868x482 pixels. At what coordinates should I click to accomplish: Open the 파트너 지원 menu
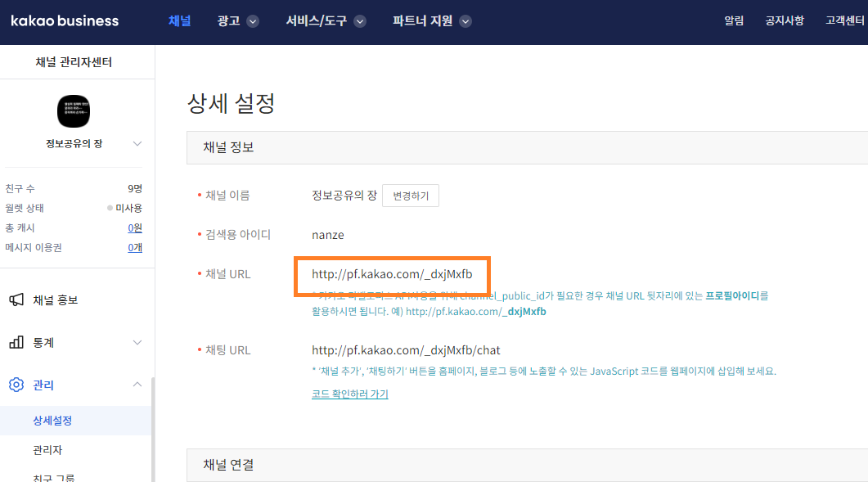pos(422,21)
